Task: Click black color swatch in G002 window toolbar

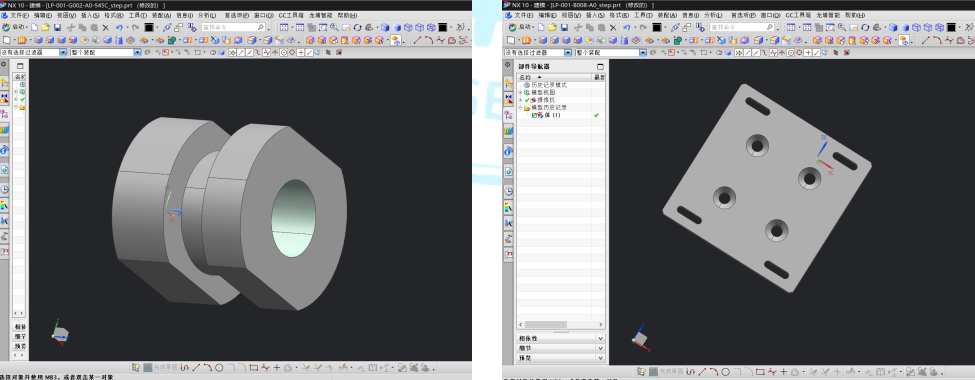Action: [x=149, y=27]
